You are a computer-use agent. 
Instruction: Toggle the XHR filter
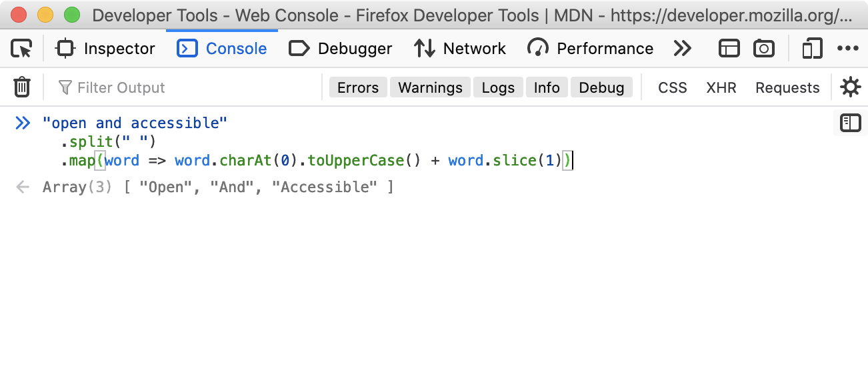tap(721, 87)
